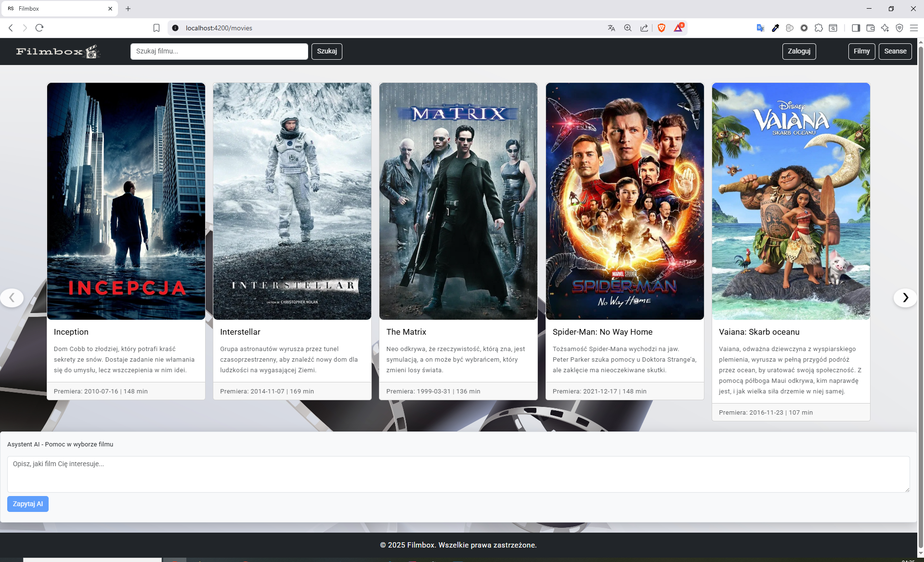Image resolution: width=924 pixels, height=562 pixels.
Task: Click the extension icon right of the puzzle piece
Action: (833, 28)
